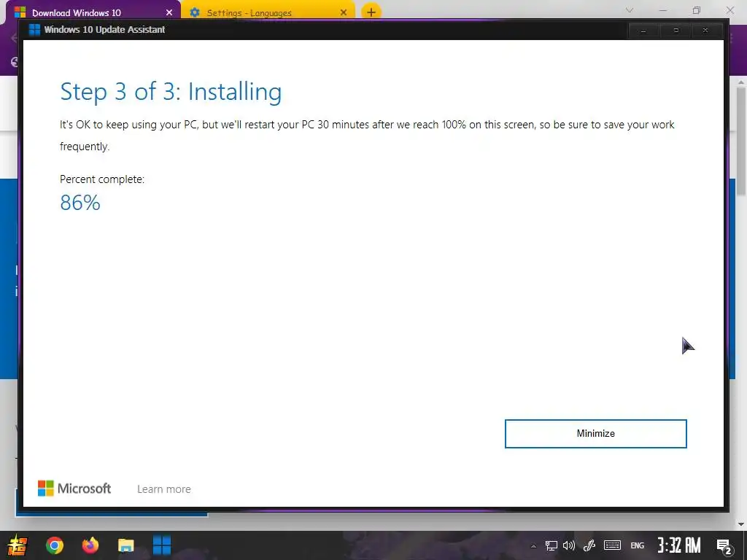This screenshot has width=747, height=560.
Task: Minimize the browser window
Action: tap(662, 10)
